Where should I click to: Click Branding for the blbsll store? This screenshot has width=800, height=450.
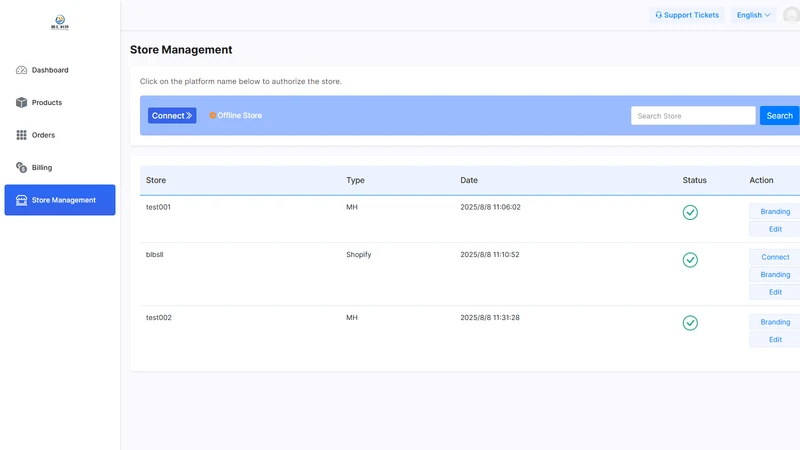(x=775, y=274)
